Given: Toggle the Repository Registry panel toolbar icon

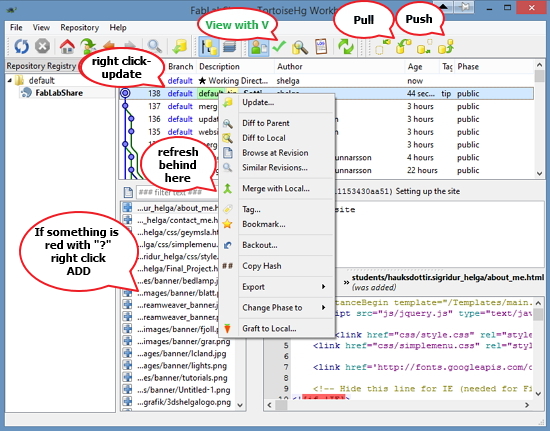Looking at the screenshot, I should click(209, 47).
